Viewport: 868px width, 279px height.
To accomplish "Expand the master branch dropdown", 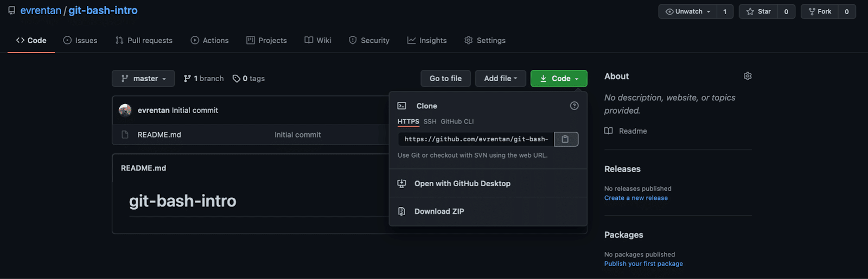I will 143,79.
